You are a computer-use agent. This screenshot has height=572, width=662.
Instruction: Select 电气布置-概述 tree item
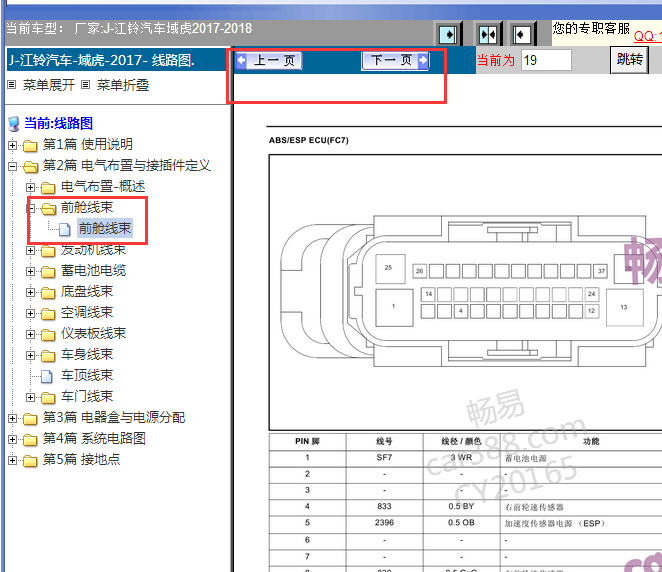point(103,186)
